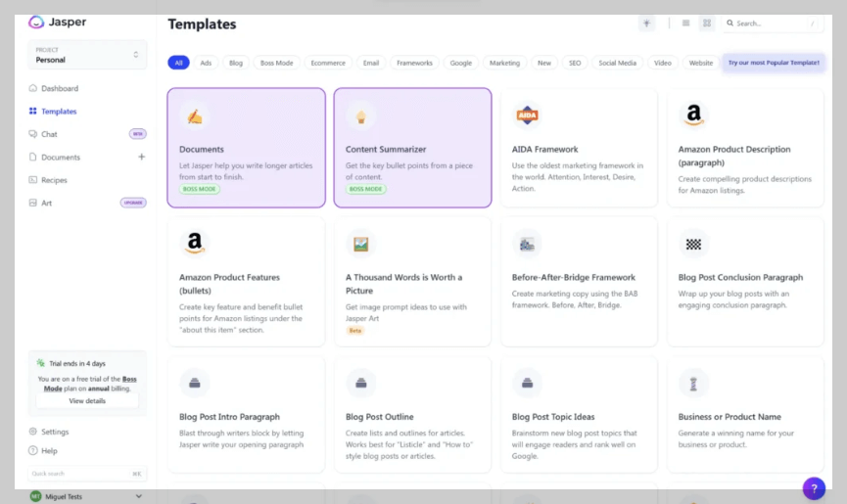Click Try our most Popular Template button
Screen dimensions: 847x504
pyautogui.click(x=774, y=63)
